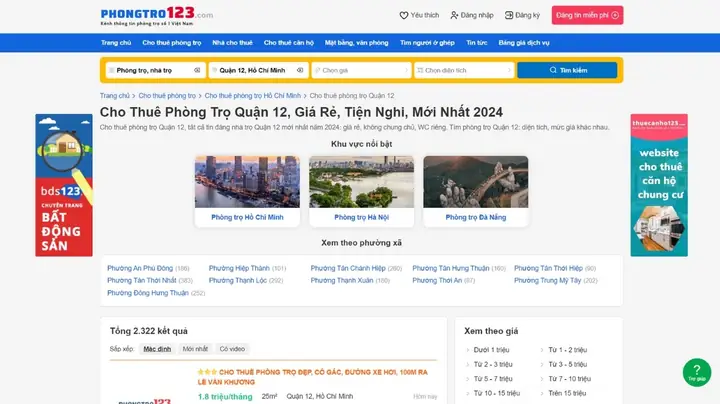Open the Chọn diện tích area dropdown
The height and width of the screenshot is (404, 720).
point(464,70)
